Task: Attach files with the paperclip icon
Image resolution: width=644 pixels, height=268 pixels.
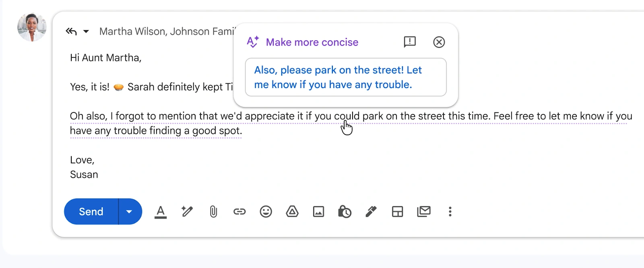Action: tap(213, 212)
